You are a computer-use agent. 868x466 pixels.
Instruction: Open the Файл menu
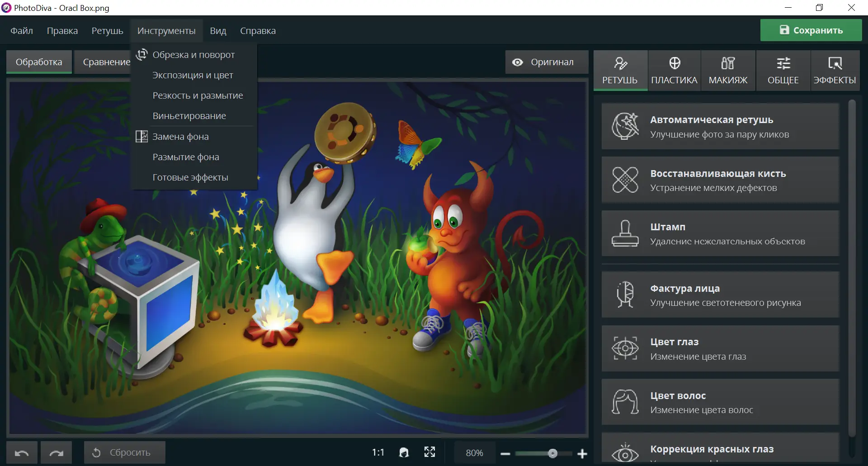(22, 31)
